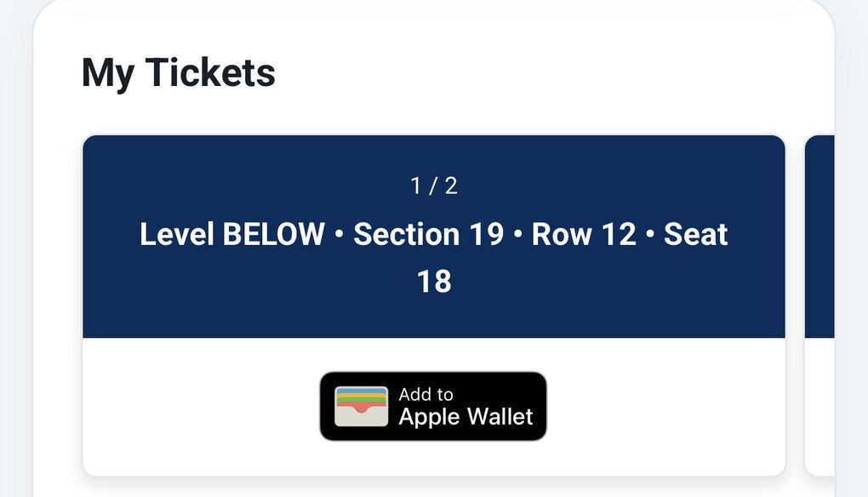The image size is (868, 497).
Task: Click the colorful Wallet icon
Action: click(x=361, y=406)
